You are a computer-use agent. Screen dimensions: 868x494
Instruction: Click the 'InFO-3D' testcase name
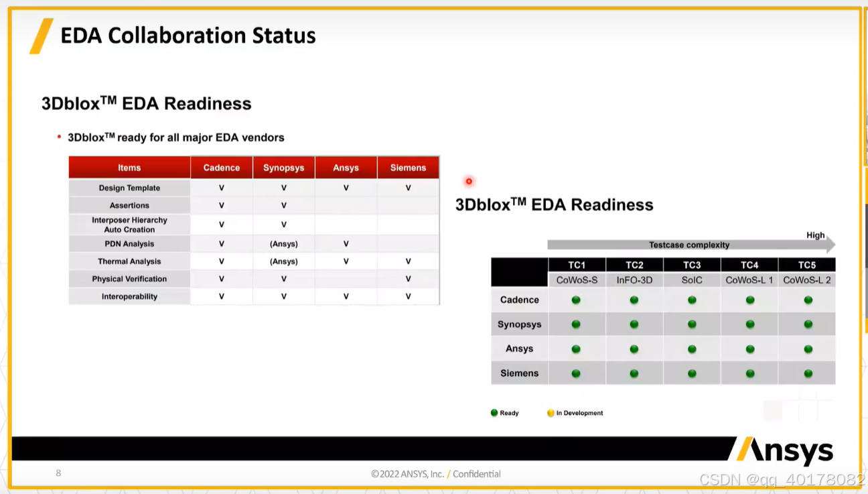[634, 280]
